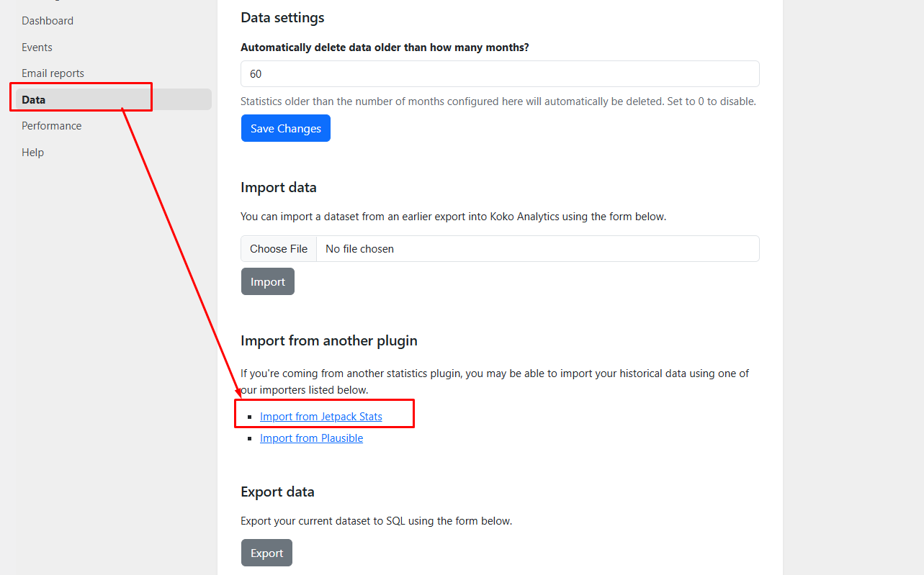Click the 'Automatically delete data older' label
This screenshot has height=575, width=924.
385,47
